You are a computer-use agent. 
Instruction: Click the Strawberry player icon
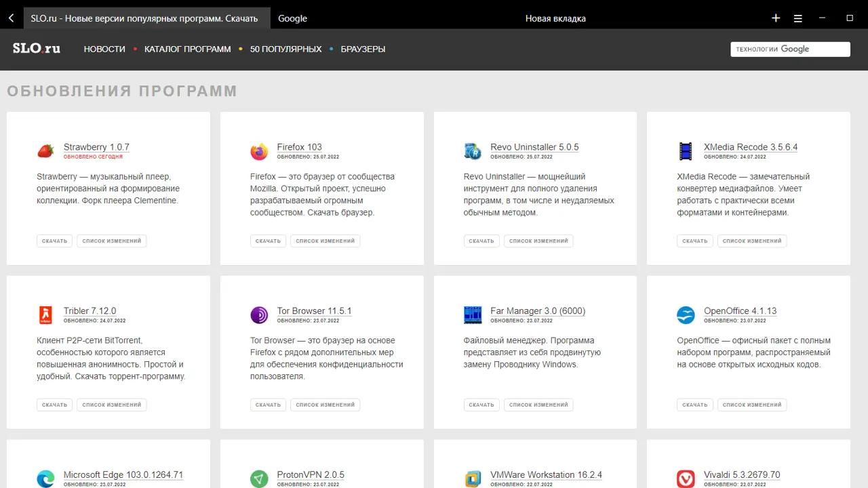[45, 151]
